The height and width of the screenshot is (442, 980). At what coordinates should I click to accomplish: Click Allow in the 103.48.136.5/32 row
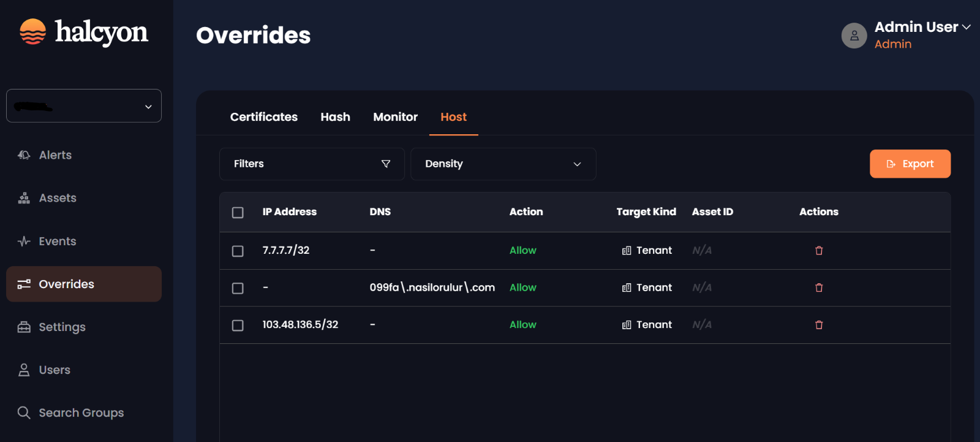523,324
